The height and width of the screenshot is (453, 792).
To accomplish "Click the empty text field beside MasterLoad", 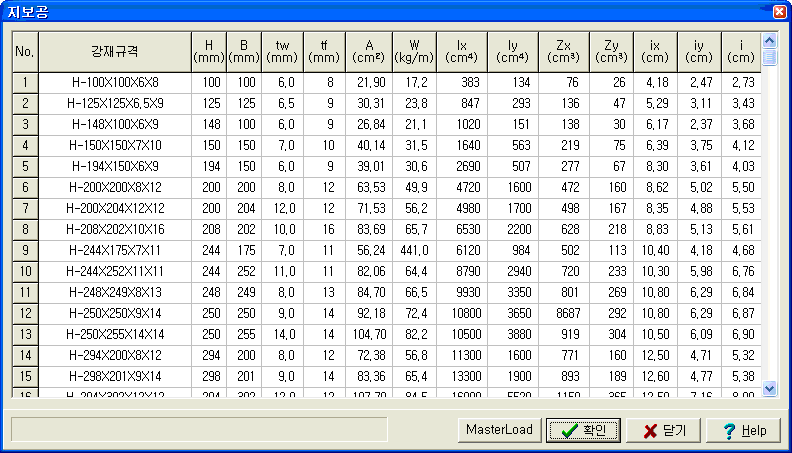I will click(199, 430).
